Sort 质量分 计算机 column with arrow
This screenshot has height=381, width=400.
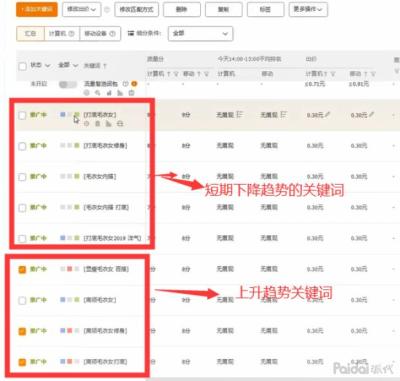tap(169, 74)
